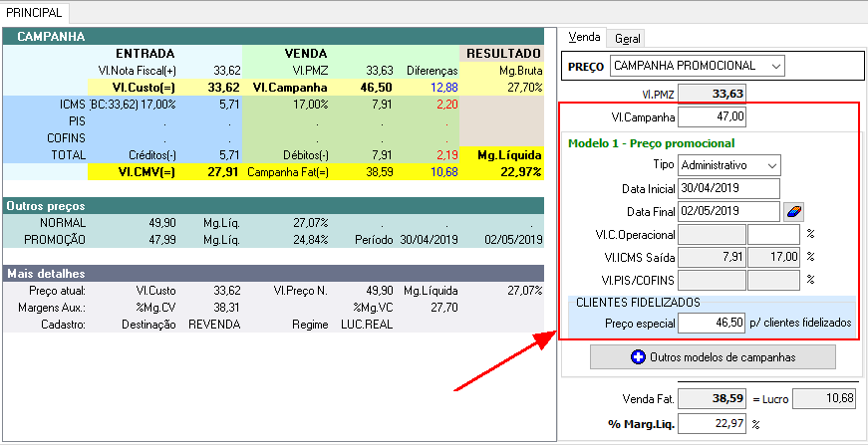This screenshot has height=445, width=868.
Task: Click the Período end date 02/05/2019
Action: point(513,240)
